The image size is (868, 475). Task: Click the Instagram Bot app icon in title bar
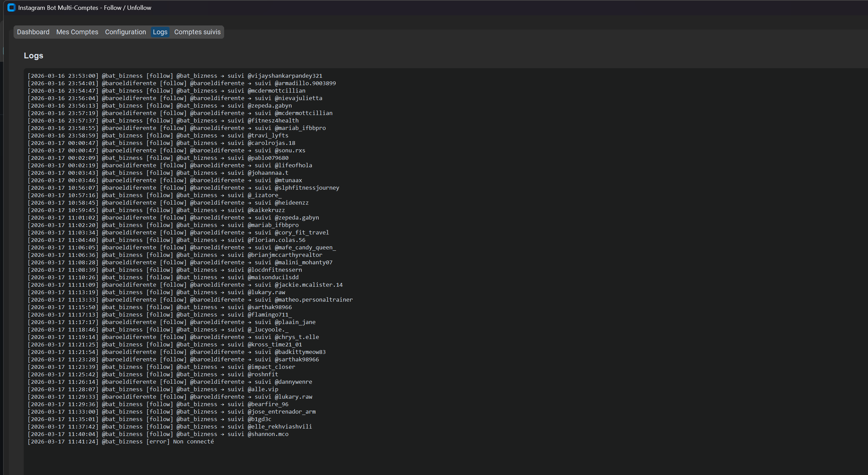[11, 7]
